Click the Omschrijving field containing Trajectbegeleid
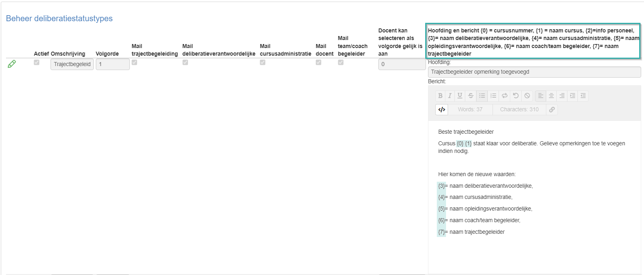Image resolution: width=644 pixels, height=275 pixels. click(72, 64)
